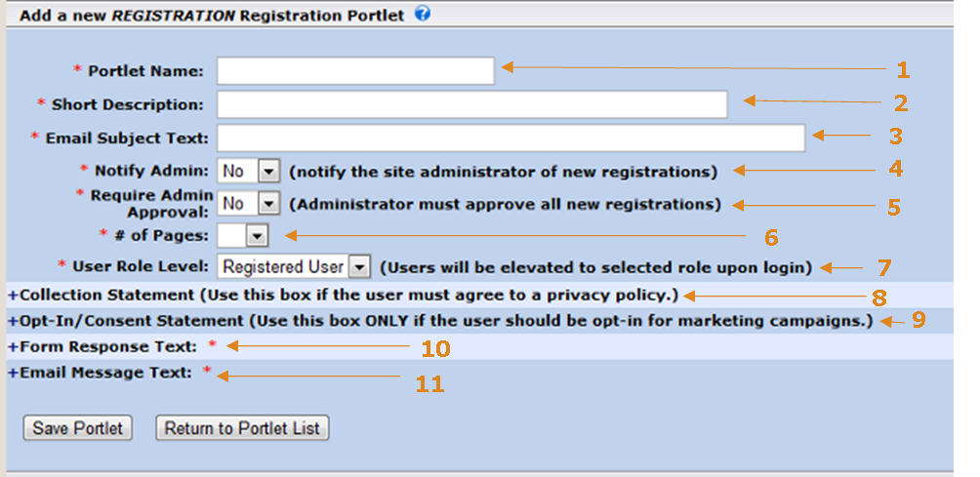Screen dimensions: 980x477
Task: Expand the Collection Statement section
Action: [x=344, y=295]
